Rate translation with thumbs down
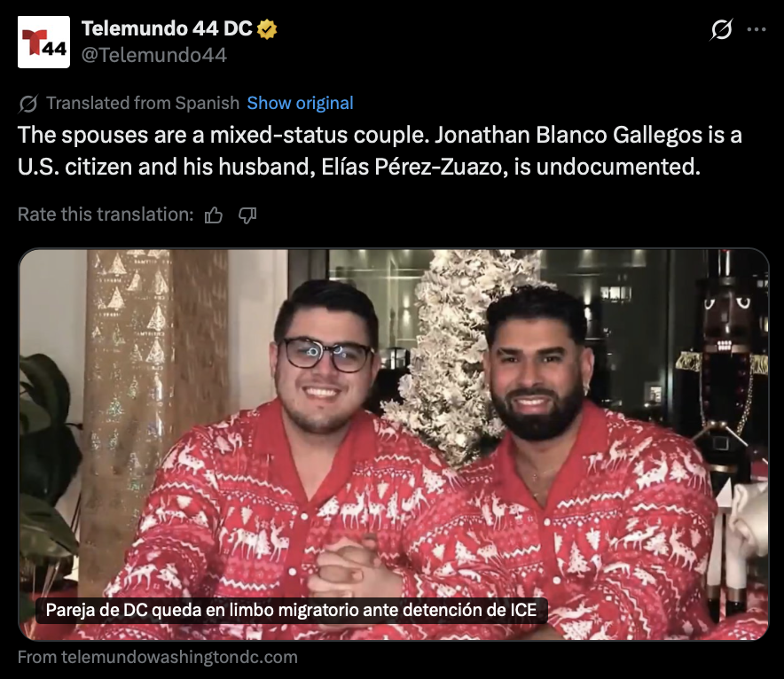The width and height of the screenshot is (784, 679). 247,215
